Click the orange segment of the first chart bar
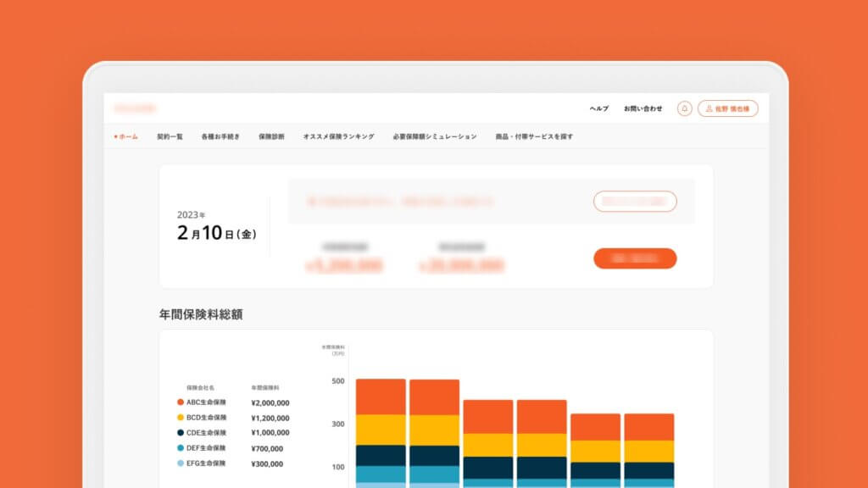The height and width of the screenshot is (488, 868). click(x=381, y=396)
